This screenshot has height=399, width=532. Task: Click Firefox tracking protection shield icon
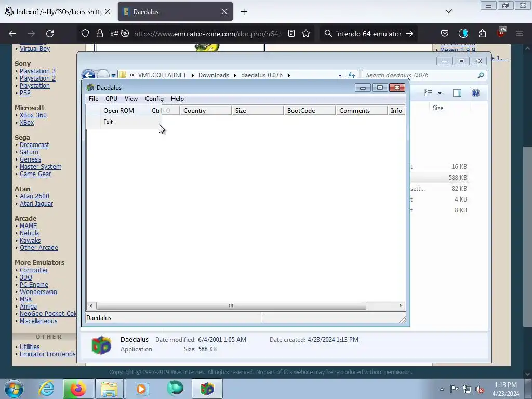85,34
